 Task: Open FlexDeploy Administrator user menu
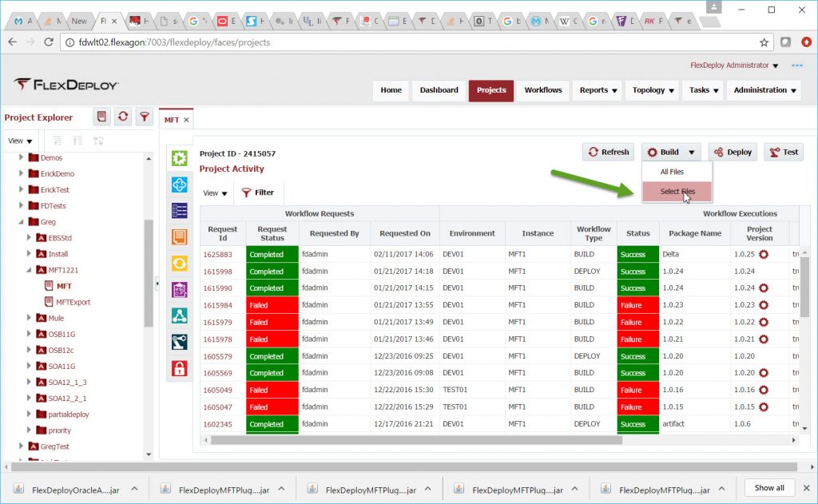click(x=733, y=65)
